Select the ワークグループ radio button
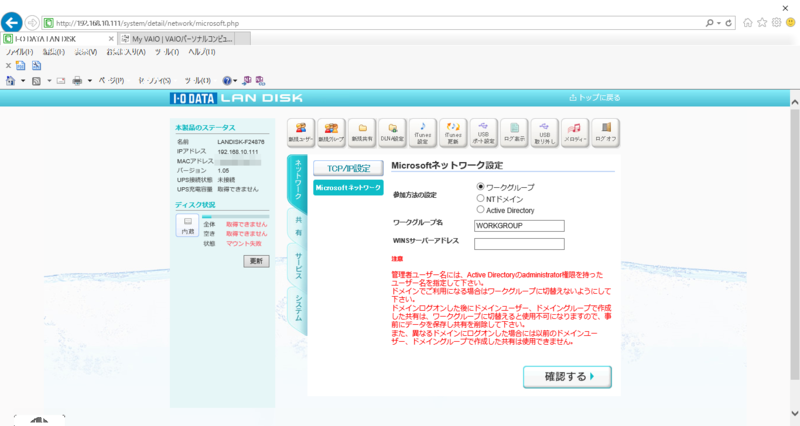This screenshot has height=426, width=800. (480, 187)
